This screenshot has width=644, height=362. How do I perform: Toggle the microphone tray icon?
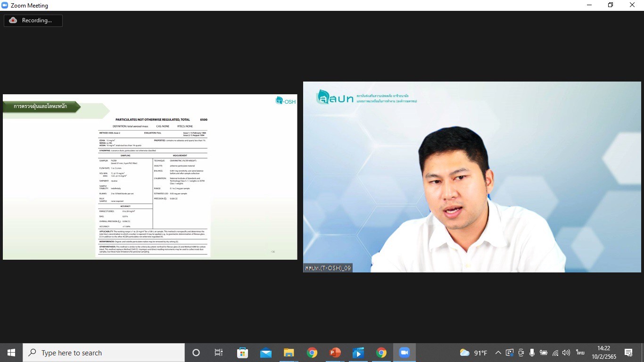tap(532, 353)
